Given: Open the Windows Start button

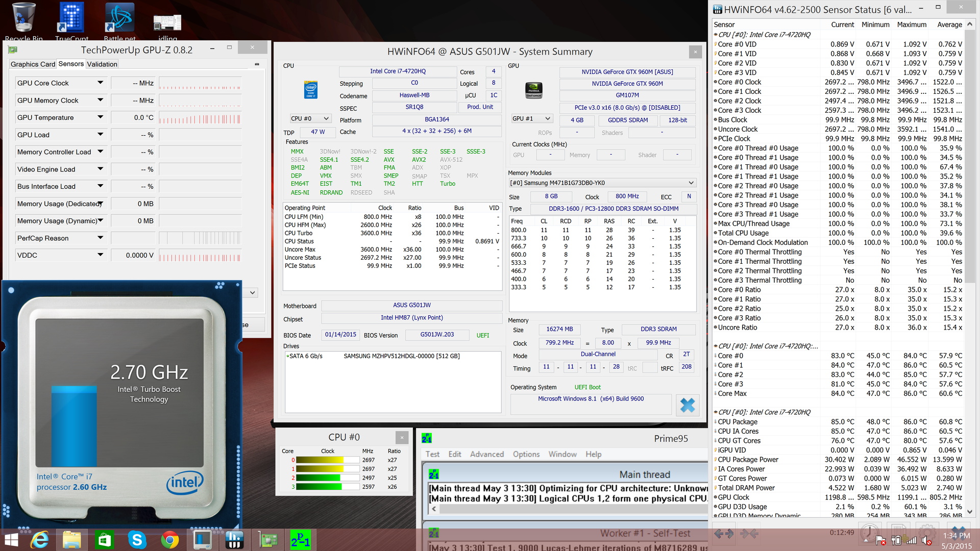Looking at the screenshot, I should point(11,540).
